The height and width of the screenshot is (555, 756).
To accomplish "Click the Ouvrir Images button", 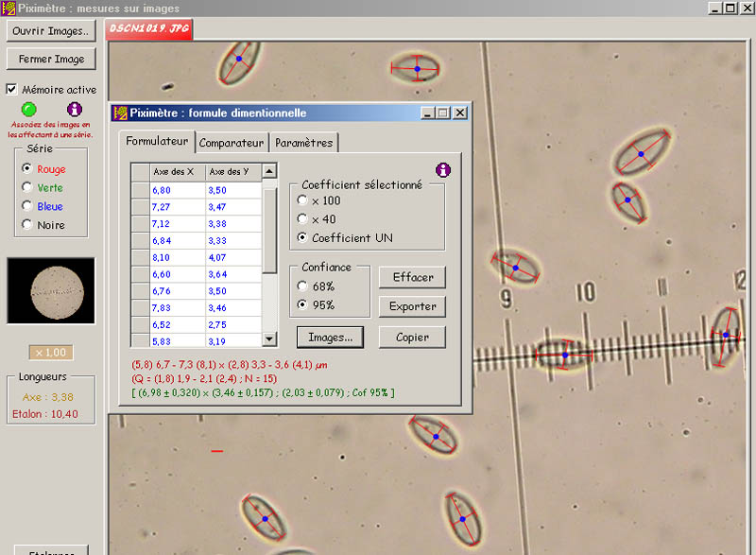I will (51, 30).
